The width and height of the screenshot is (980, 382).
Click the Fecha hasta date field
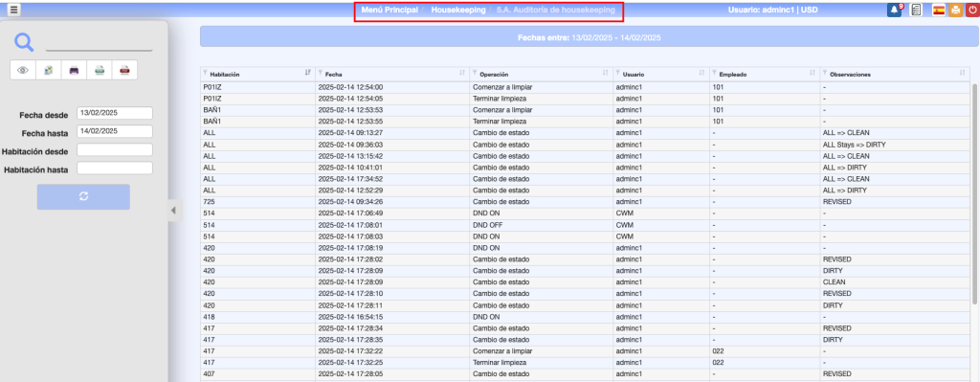[x=115, y=131]
